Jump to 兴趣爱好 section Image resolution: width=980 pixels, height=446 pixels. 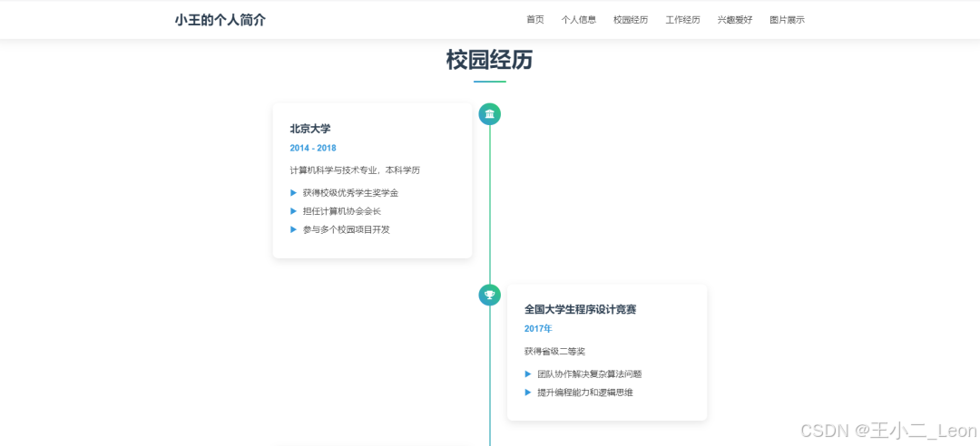pyautogui.click(x=735, y=20)
